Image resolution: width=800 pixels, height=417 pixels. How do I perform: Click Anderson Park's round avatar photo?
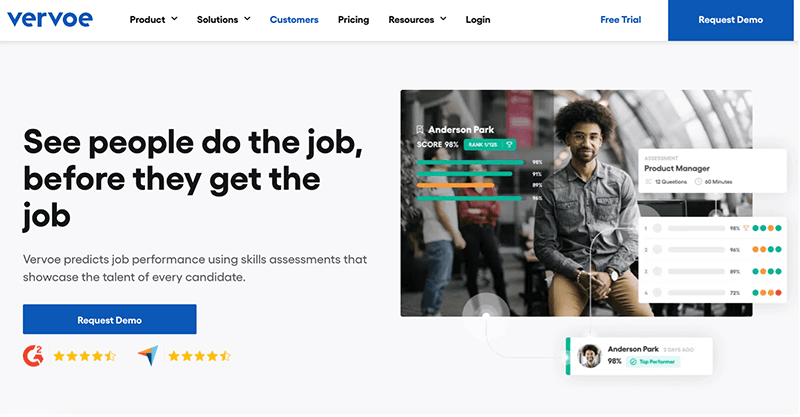(589, 356)
